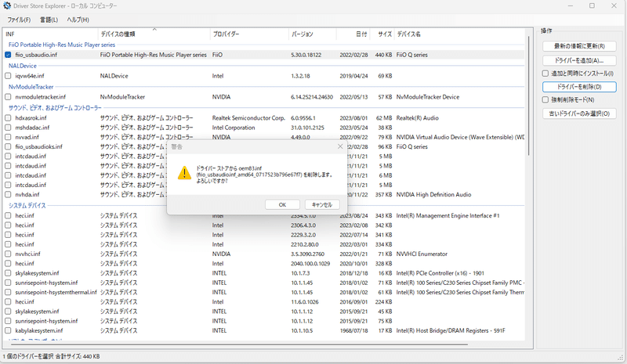
Task: Check the iqvw64e.inf driver checkbox
Action: (8, 76)
